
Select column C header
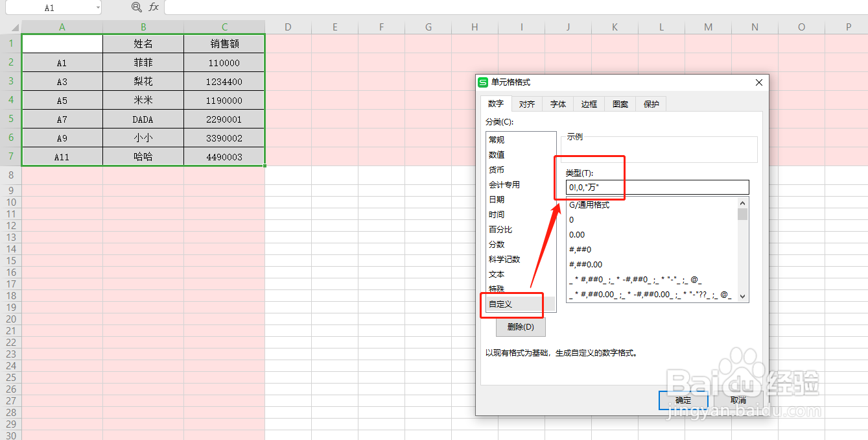224,27
